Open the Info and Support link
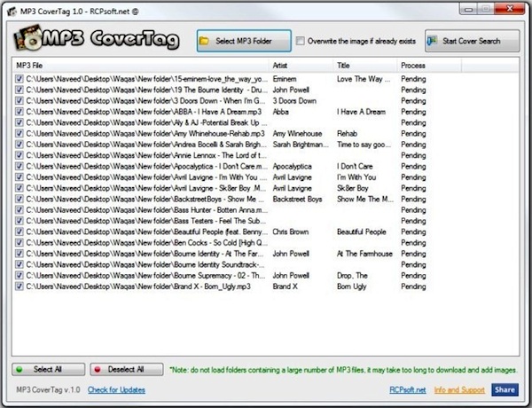This screenshot has width=532, height=408. tap(459, 389)
